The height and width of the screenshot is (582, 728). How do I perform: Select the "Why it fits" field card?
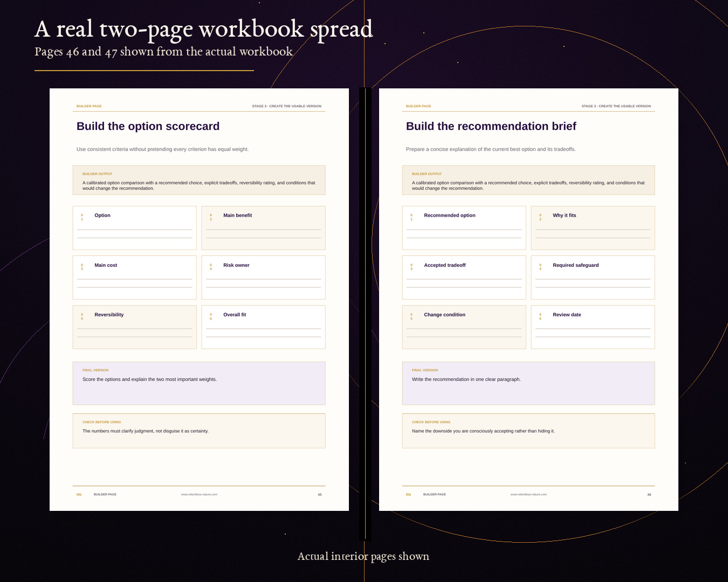tap(593, 228)
